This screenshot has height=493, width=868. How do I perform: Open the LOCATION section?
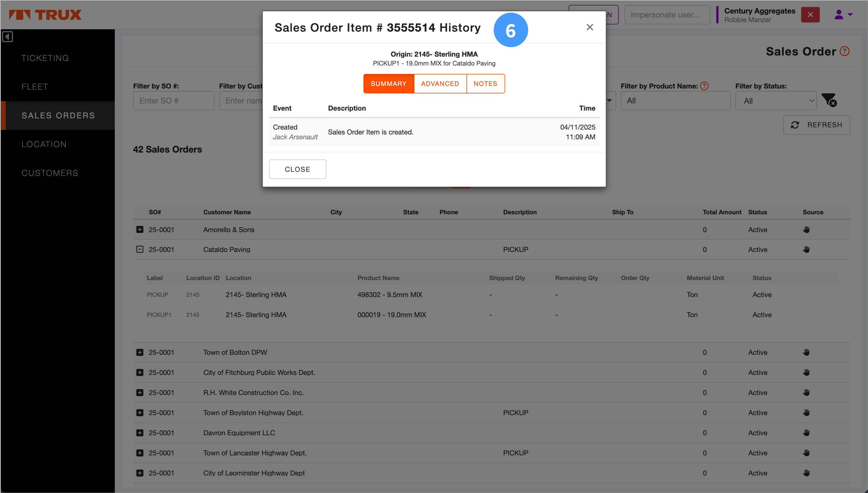click(x=44, y=144)
